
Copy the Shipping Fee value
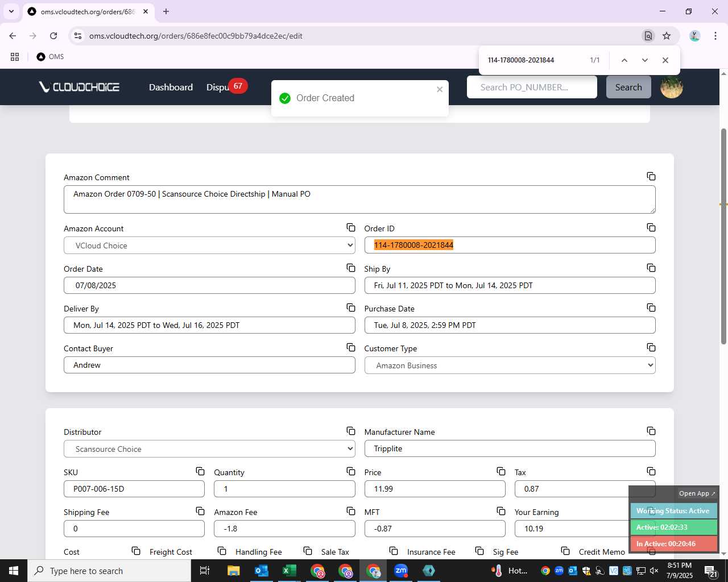pos(200,511)
